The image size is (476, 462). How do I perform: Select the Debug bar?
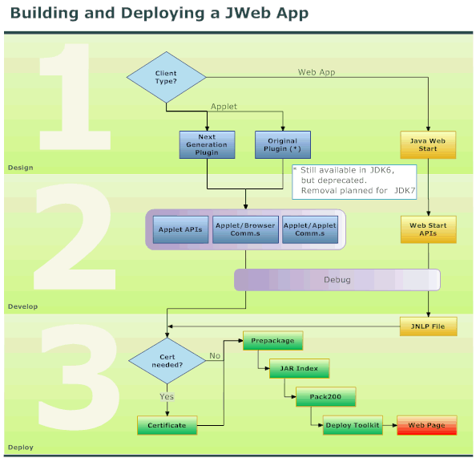pyautogui.click(x=337, y=280)
